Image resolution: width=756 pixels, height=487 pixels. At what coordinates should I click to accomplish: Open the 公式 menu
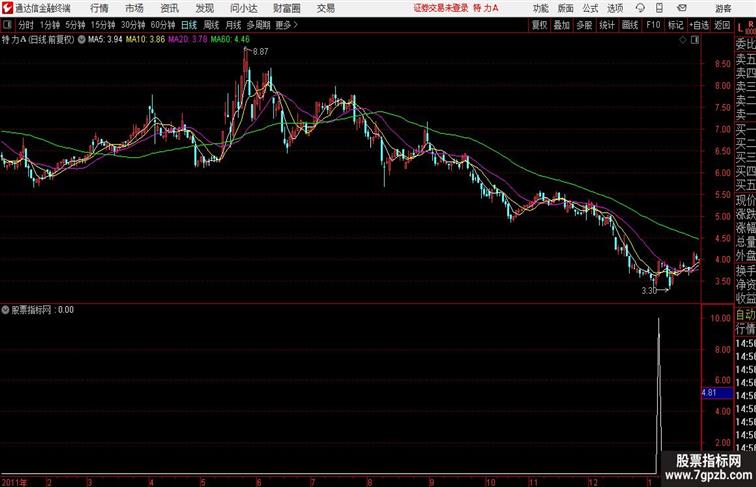click(x=590, y=8)
